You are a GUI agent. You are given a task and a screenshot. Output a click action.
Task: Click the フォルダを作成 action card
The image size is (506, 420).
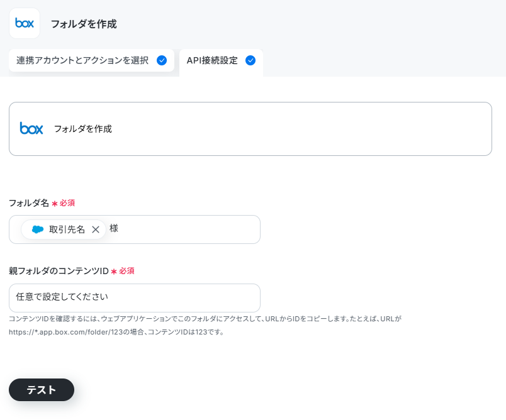coord(250,129)
